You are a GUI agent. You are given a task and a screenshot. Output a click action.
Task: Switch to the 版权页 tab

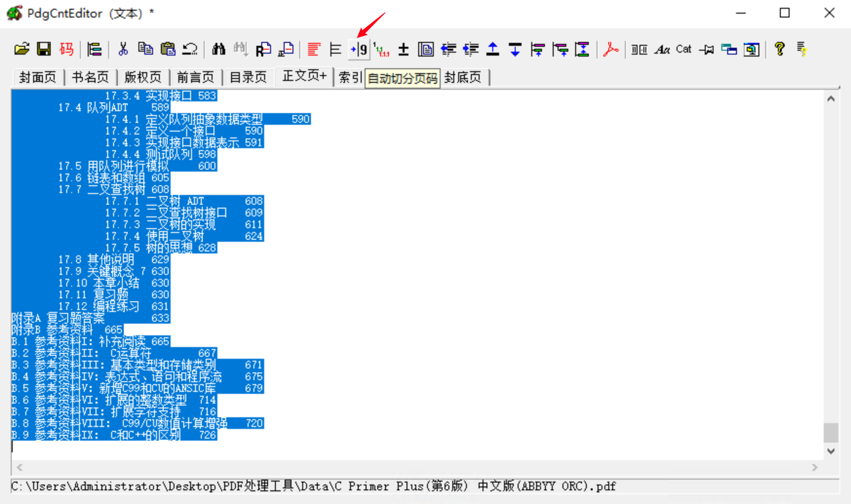(143, 78)
